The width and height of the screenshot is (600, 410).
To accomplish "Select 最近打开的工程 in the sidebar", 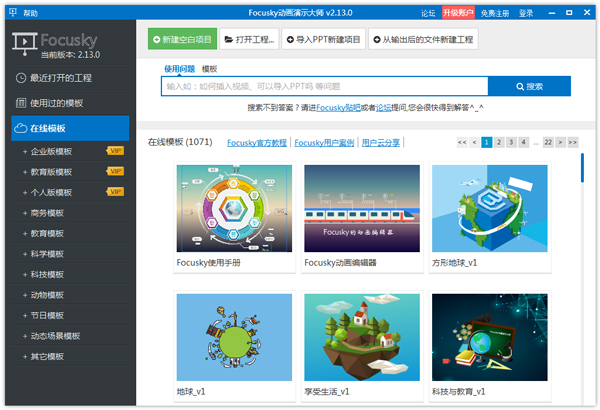I will click(x=70, y=78).
